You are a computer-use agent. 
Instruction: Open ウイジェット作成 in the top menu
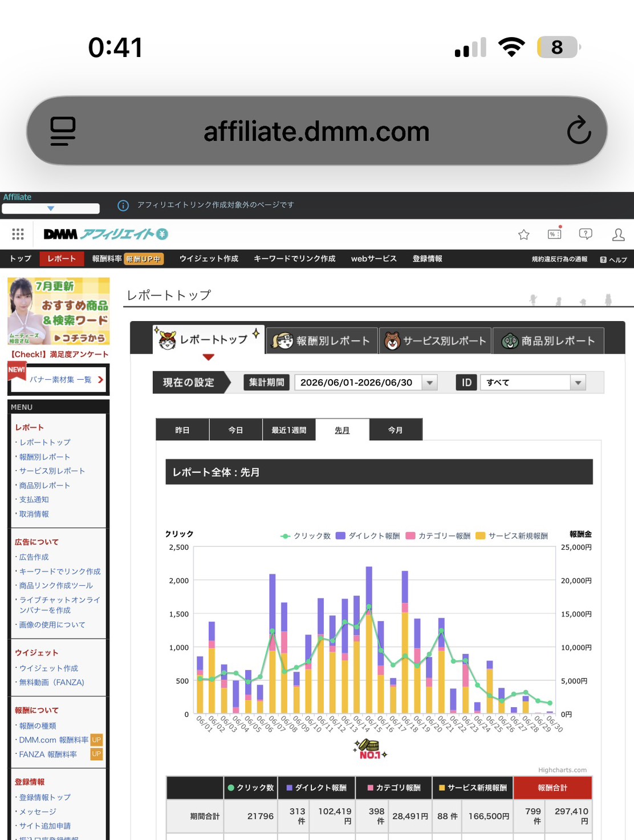(209, 259)
